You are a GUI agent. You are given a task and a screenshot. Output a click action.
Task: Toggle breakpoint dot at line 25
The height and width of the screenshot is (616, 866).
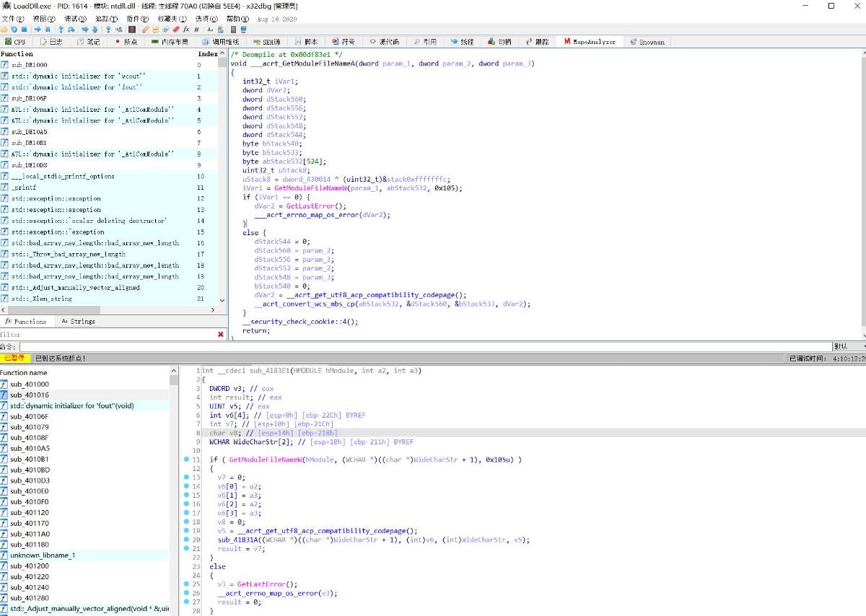click(x=186, y=584)
